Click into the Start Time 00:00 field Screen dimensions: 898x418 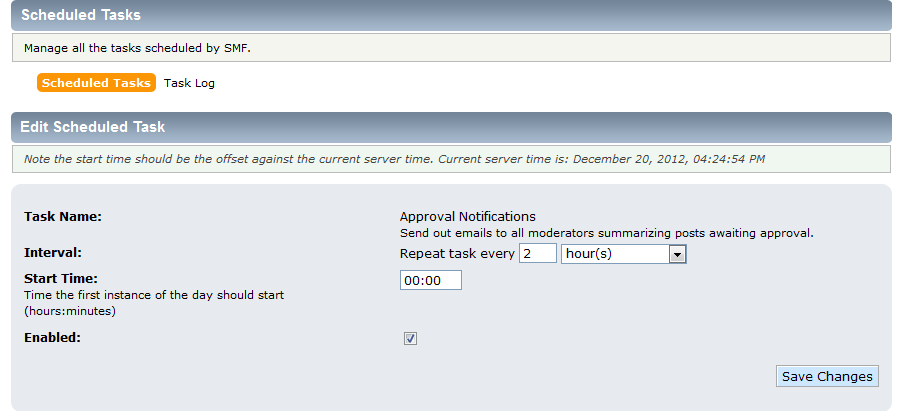click(431, 280)
